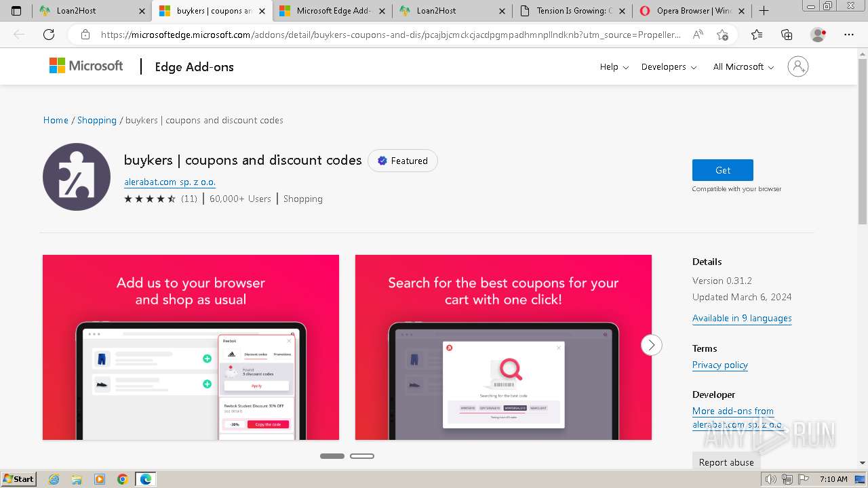Image resolution: width=868 pixels, height=488 pixels.
Task: Open Home breadcrumb link
Action: 56,120
